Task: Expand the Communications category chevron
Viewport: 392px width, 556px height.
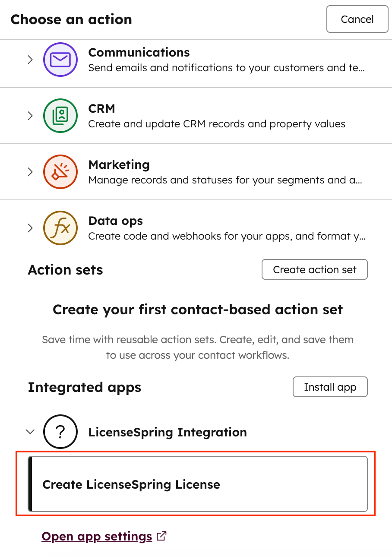Action: 30,60
